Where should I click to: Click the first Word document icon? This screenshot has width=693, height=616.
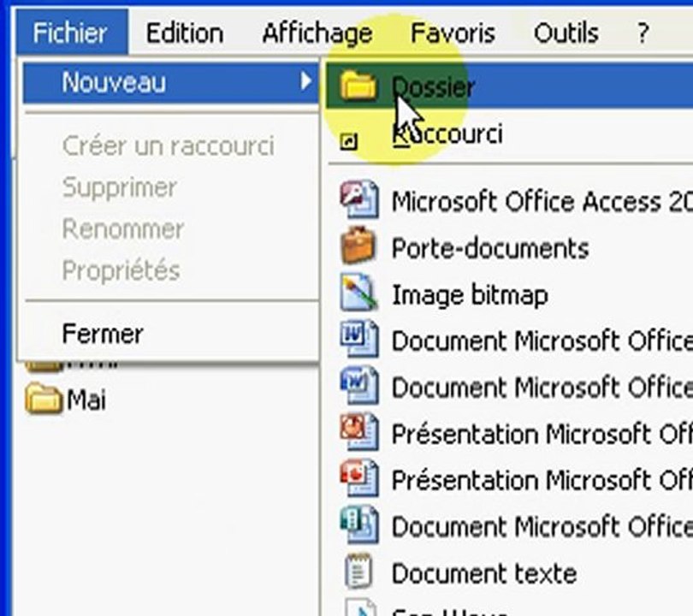click(x=358, y=340)
